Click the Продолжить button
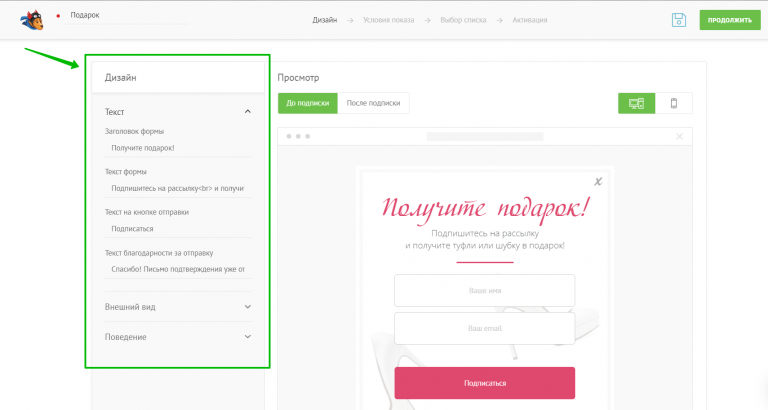 pyautogui.click(x=730, y=20)
